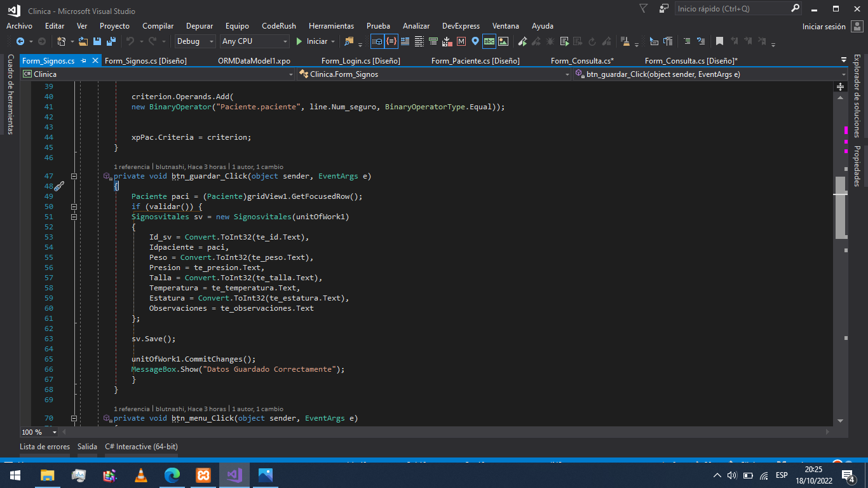The width and height of the screenshot is (868, 488).
Task: Open the DevExpress menu
Action: [461, 26]
